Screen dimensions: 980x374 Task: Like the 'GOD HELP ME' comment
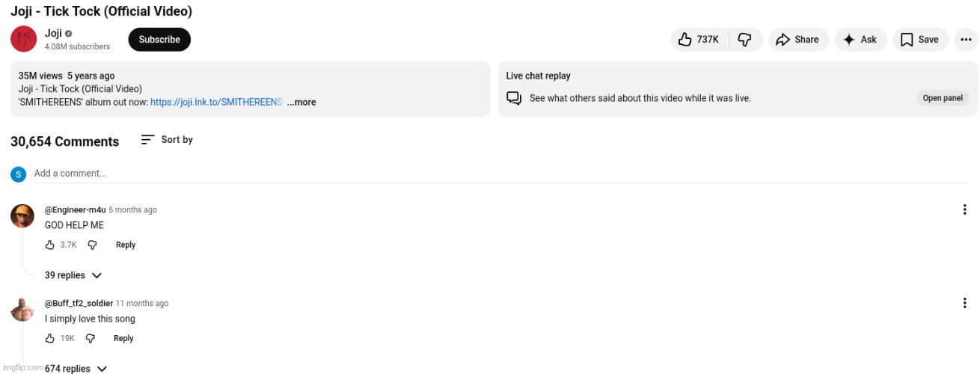point(50,245)
